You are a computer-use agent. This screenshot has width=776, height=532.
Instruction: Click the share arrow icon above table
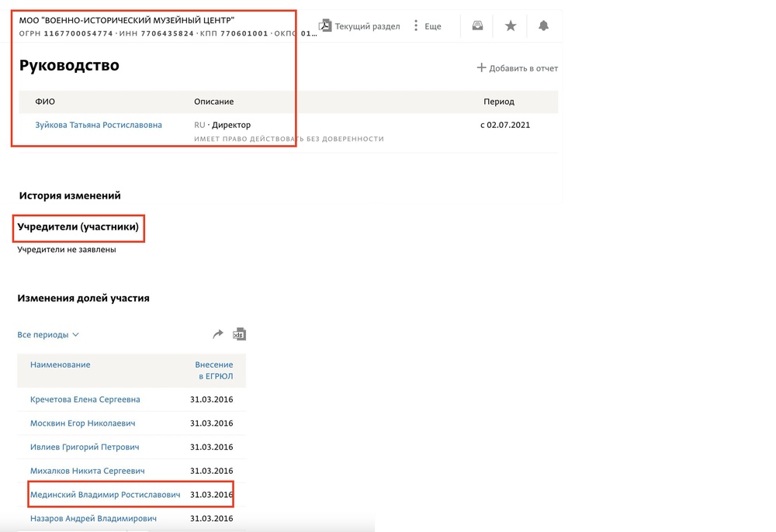tap(218, 334)
